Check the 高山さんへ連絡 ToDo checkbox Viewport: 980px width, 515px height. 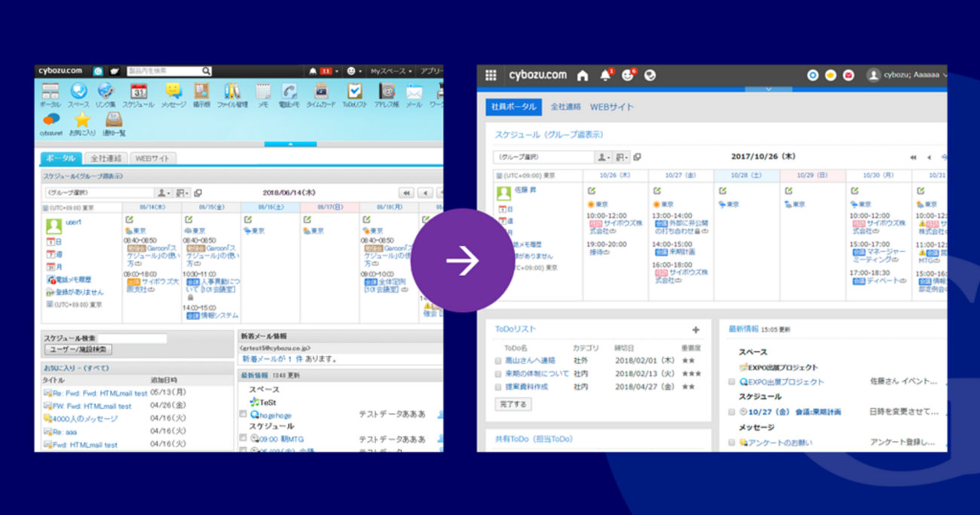click(x=498, y=361)
